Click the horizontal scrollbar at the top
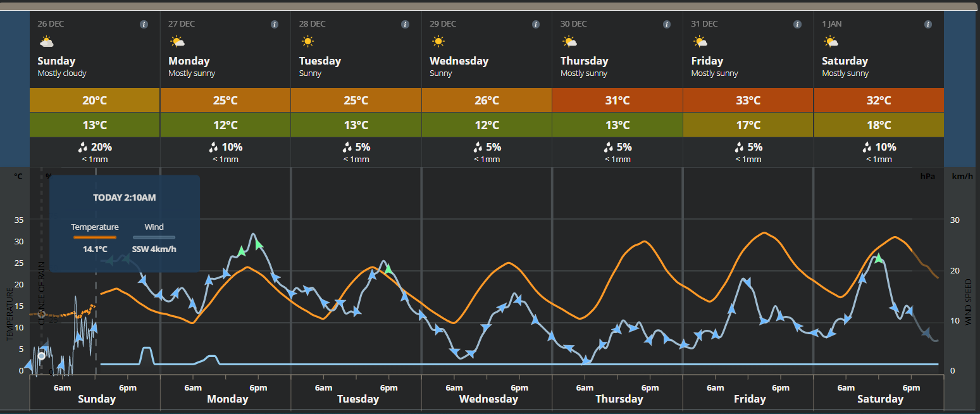The image size is (980, 414). (x=490, y=6)
